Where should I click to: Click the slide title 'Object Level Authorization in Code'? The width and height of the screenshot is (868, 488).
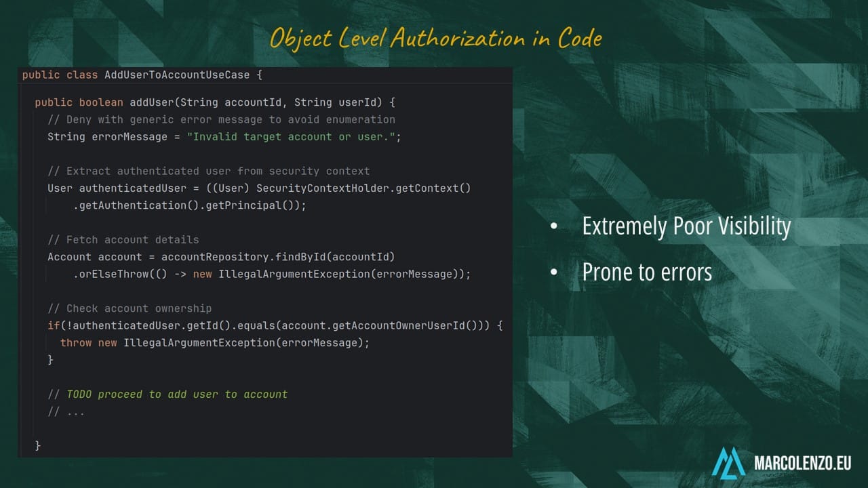pyautogui.click(x=435, y=39)
